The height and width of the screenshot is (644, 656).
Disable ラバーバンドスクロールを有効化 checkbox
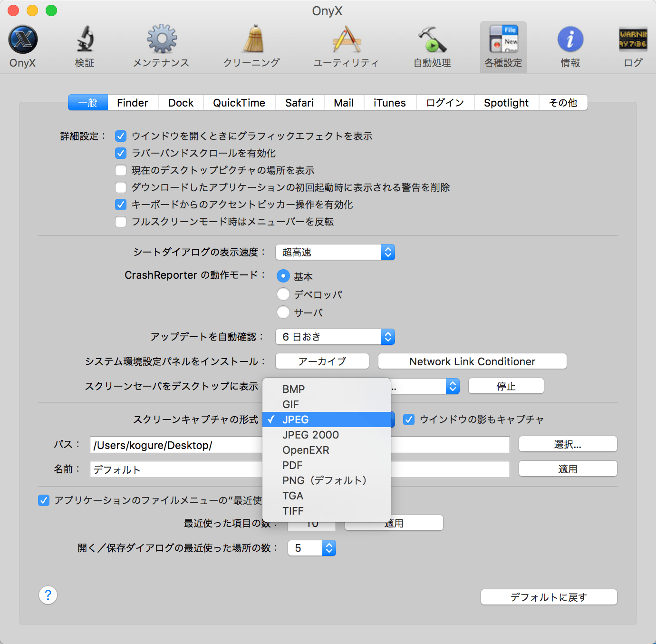121,153
